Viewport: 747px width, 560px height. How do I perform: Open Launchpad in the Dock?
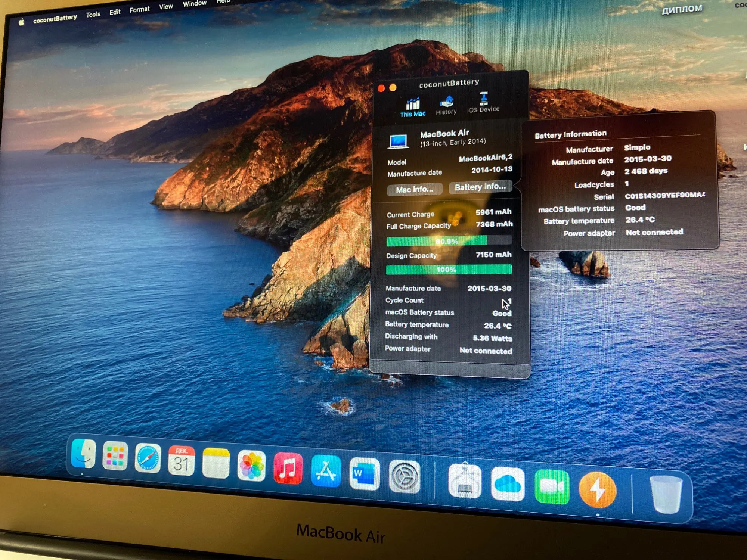click(115, 456)
